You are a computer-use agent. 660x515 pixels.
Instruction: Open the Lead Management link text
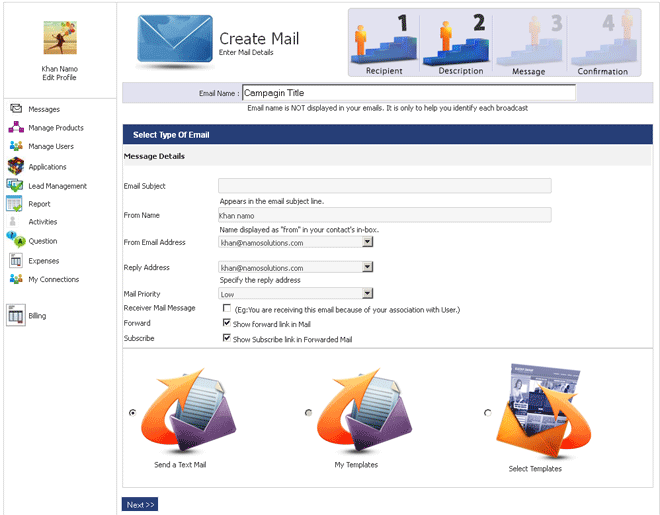58,186
